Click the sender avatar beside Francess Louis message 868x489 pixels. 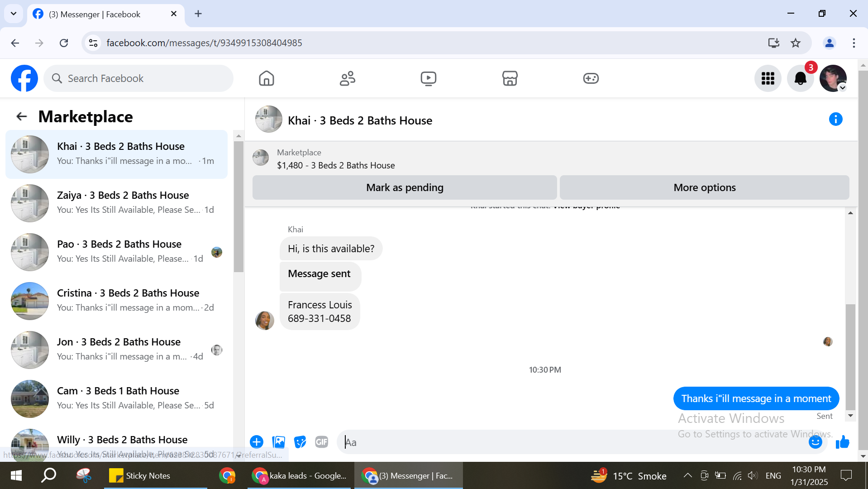click(x=264, y=321)
